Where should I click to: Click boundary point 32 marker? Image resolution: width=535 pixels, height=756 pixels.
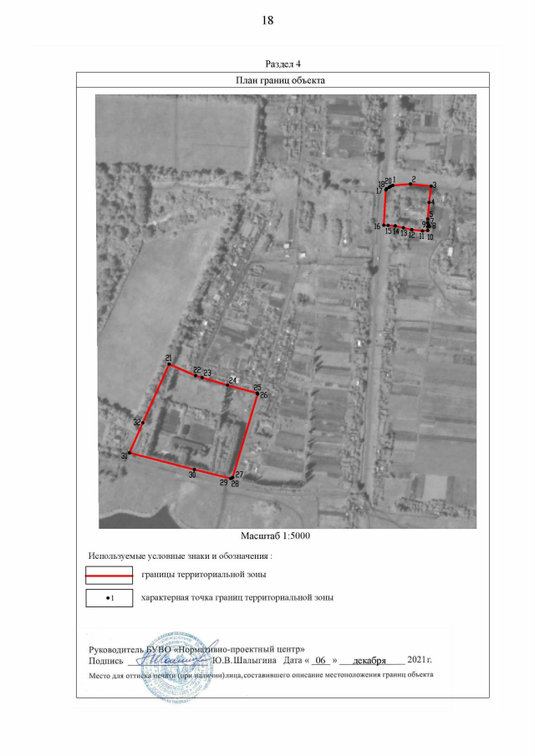tap(143, 423)
